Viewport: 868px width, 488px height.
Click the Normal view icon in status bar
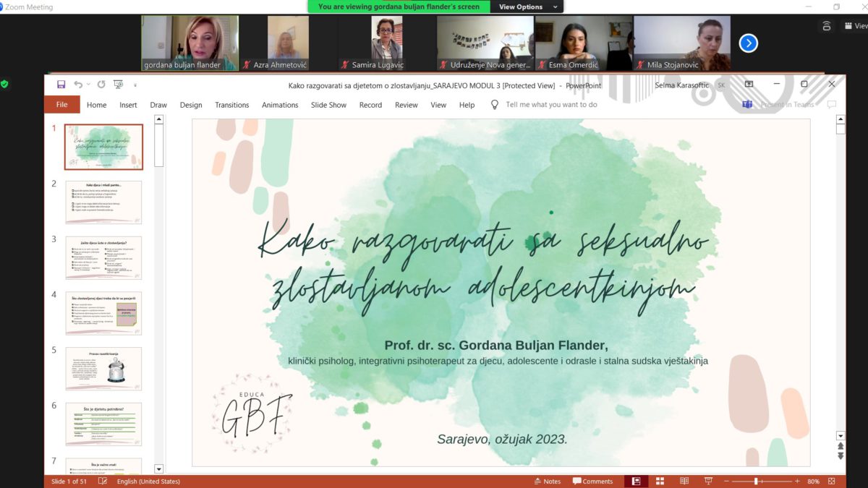(636, 481)
